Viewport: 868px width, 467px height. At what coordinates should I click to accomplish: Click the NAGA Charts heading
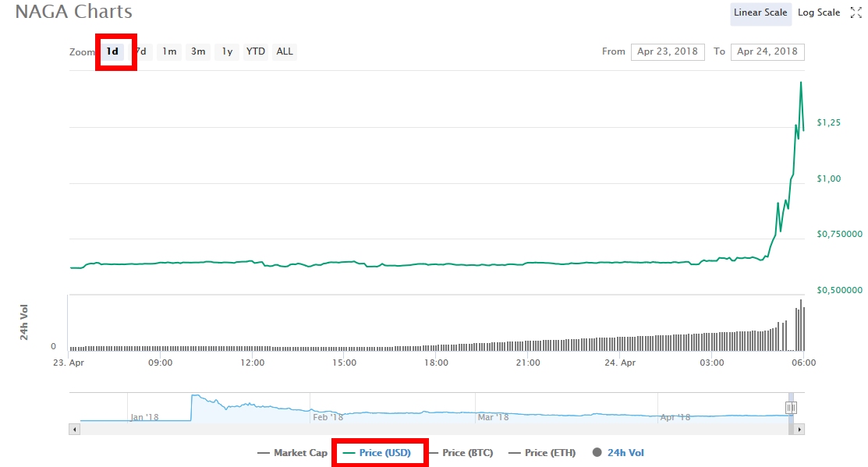click(73, 12)
